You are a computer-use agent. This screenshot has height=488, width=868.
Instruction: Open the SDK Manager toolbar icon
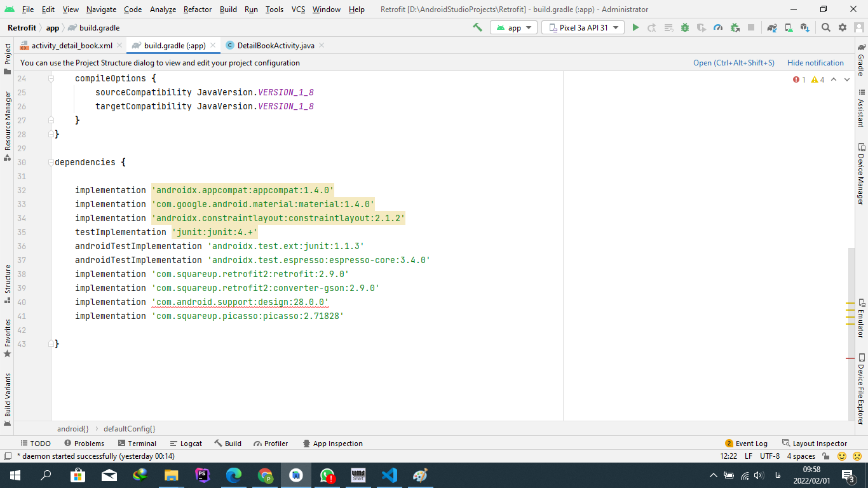click(805, 27)
